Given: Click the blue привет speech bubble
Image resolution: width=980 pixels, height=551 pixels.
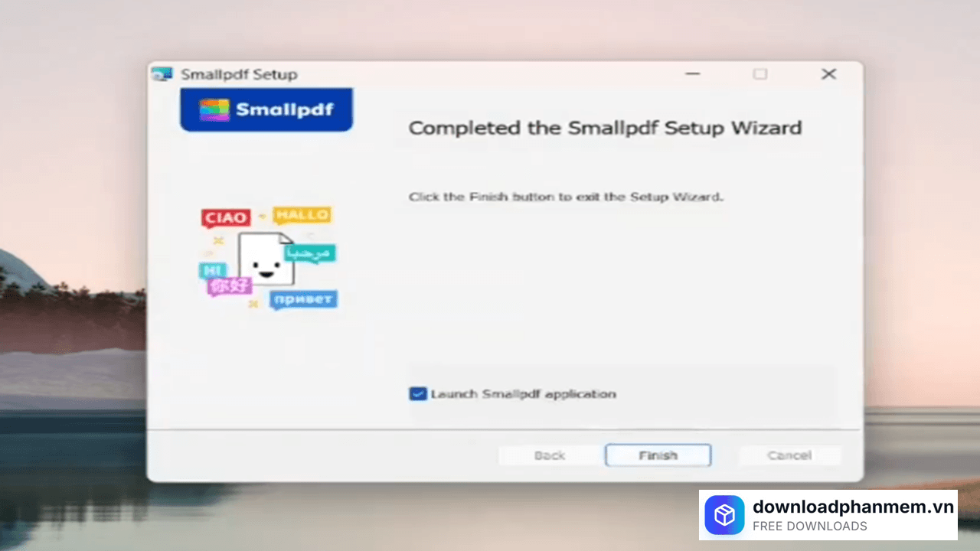Looking at the screenshot, I should click(x=303, y=299).
